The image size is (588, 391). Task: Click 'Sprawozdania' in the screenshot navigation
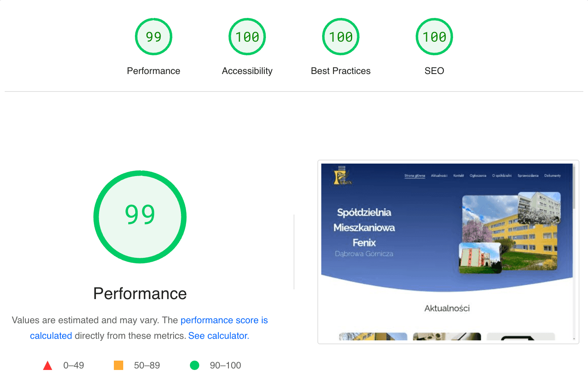pyautogui.click(x=528, y=176)
